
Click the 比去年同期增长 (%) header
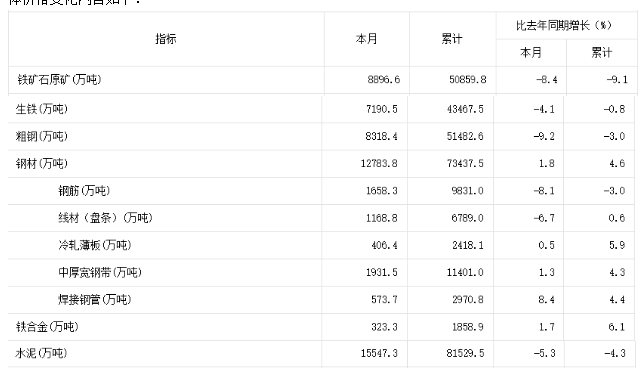(564, 25)
